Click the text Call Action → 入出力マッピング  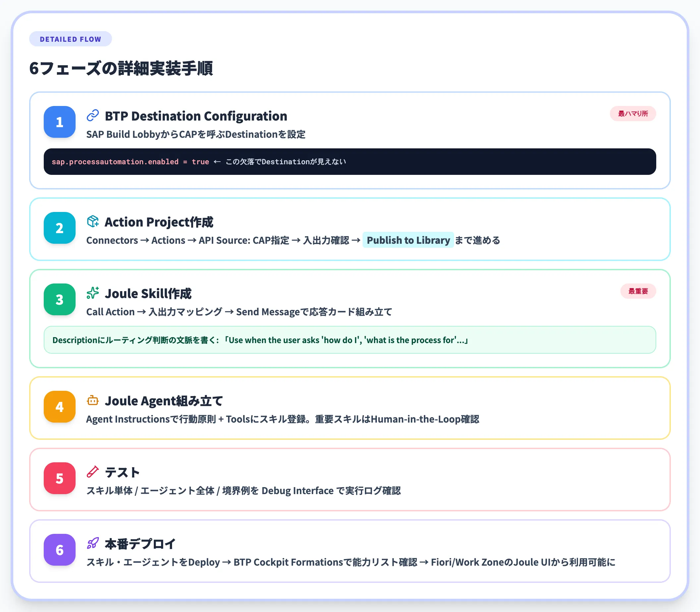click(x=154, y=312)
